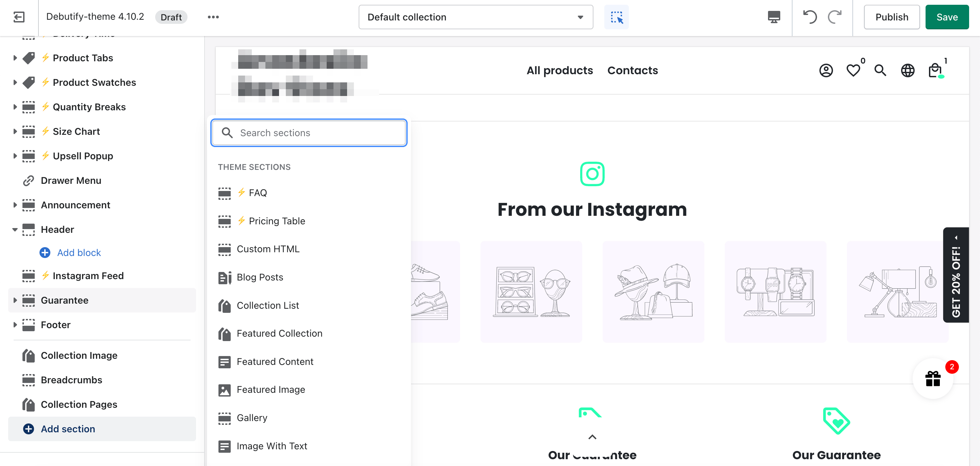
Task: Activate the section selector tool
Action: tap(616, 17)
